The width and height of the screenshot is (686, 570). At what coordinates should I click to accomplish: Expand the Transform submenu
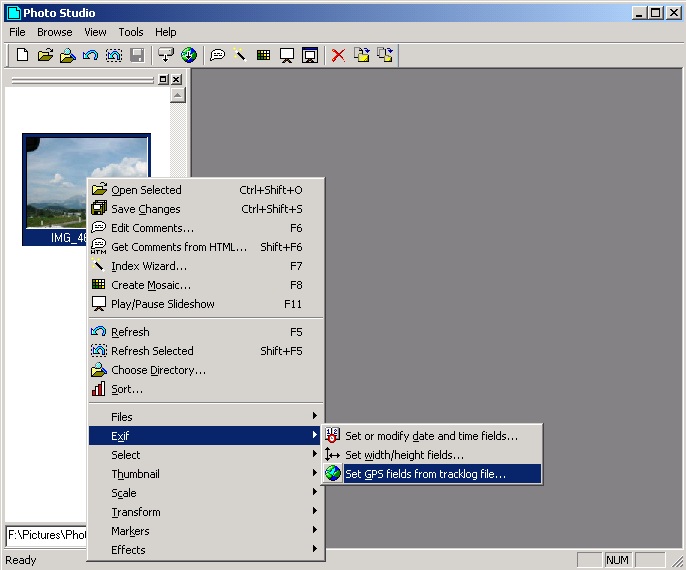[x=206, y=512]
